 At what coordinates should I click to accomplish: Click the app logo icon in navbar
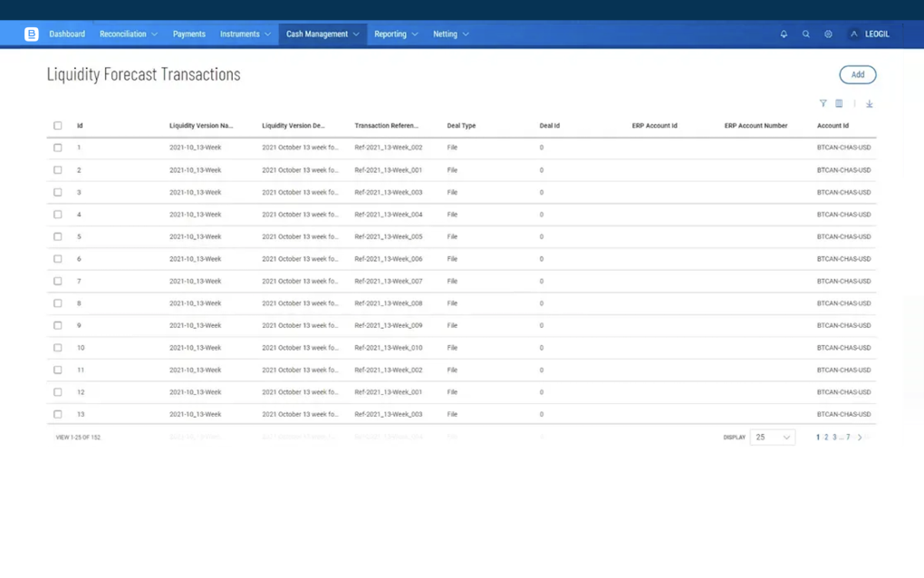32,34
